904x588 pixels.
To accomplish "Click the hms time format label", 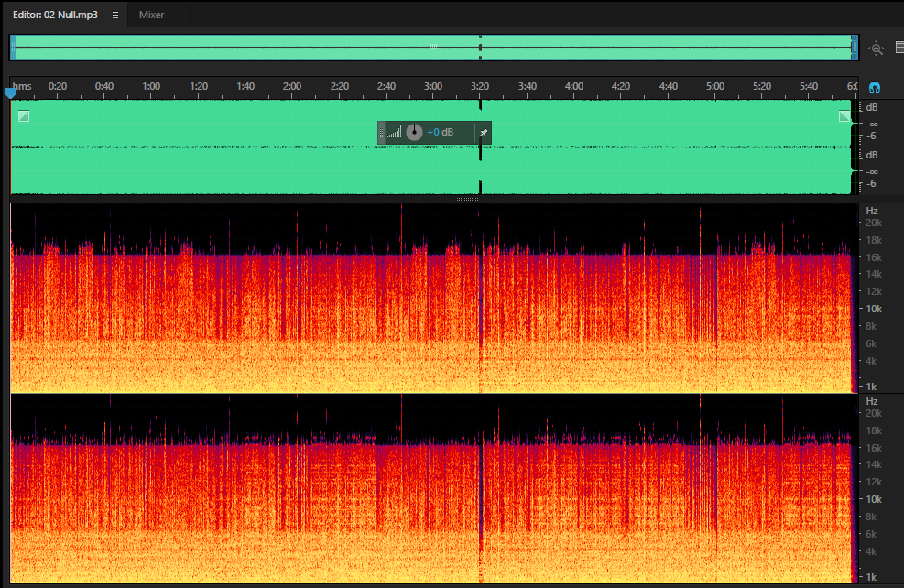I will pos(22,86).
